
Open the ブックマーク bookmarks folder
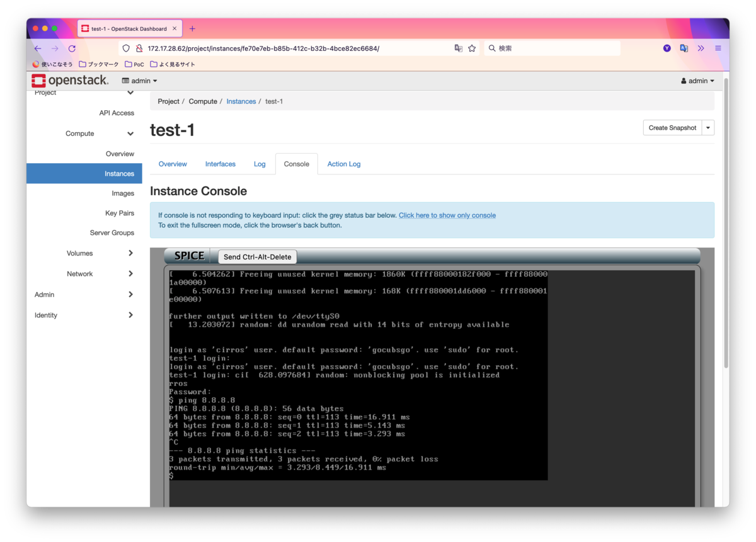(x=99, y=64)
